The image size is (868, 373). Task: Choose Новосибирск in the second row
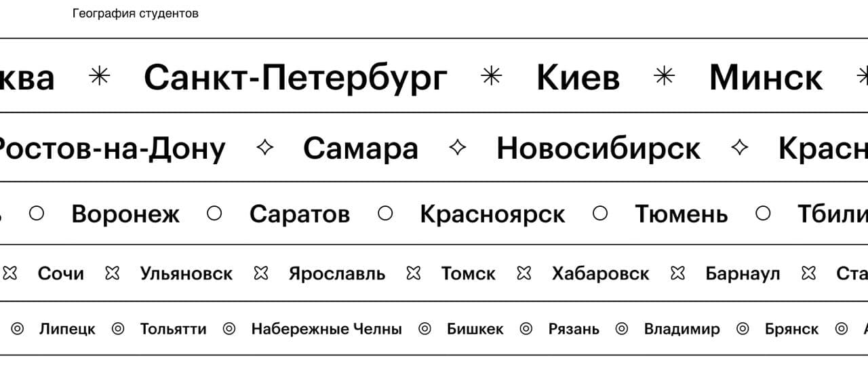pos(599,149)
